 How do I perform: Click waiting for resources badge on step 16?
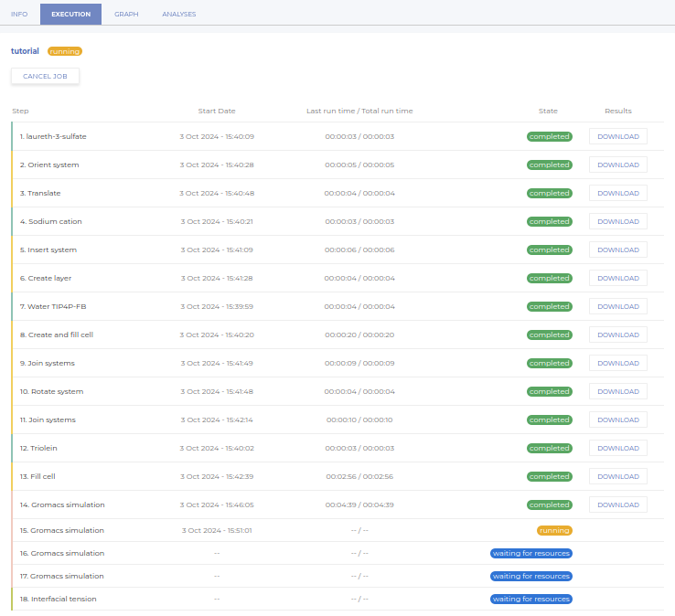click(x=531, y=553)
